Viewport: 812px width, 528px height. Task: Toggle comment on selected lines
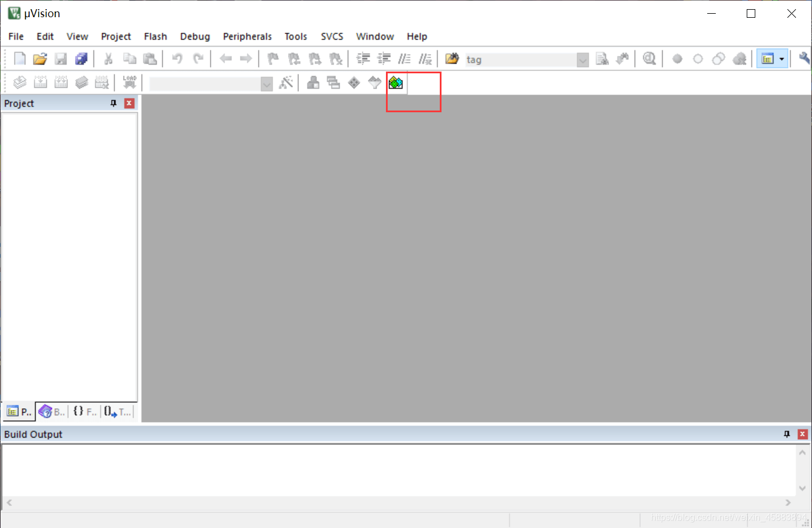pos(405,58)
